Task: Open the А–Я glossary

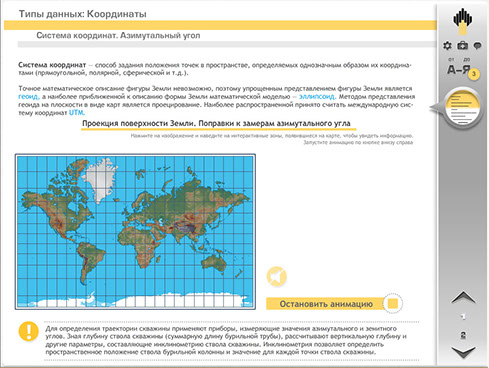Action: (459, 69)
